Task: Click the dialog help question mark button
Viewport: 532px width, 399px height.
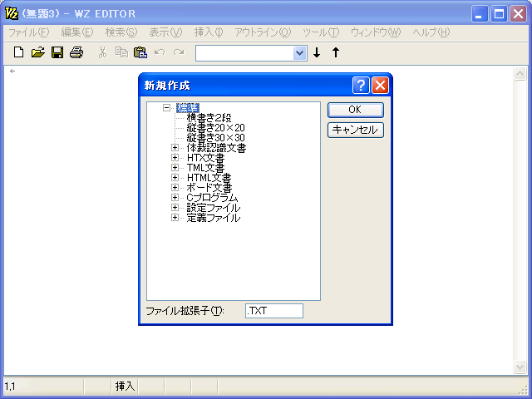Action: coord(361,85)
